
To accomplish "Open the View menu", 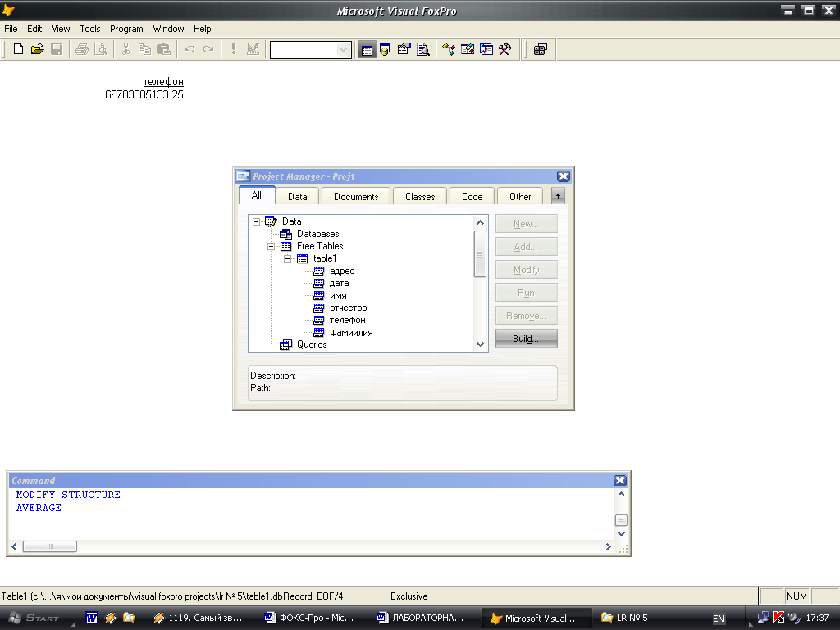I will coord(61,29).
